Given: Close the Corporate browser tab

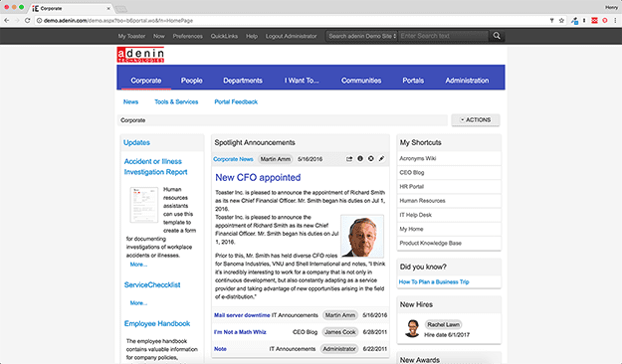Looking at the screenshot, I should pyautogui.click(x=108, y=8).
